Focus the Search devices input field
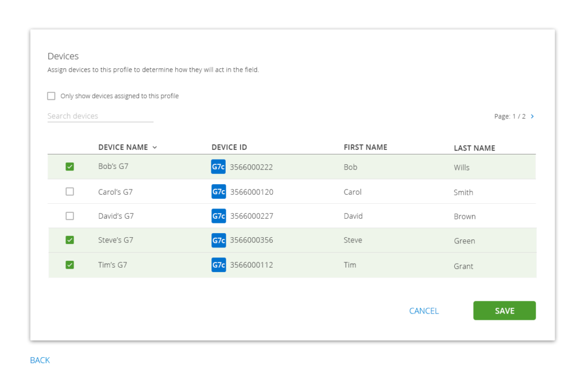This screenshot has height=383, width=588. (x=100, y=116)
